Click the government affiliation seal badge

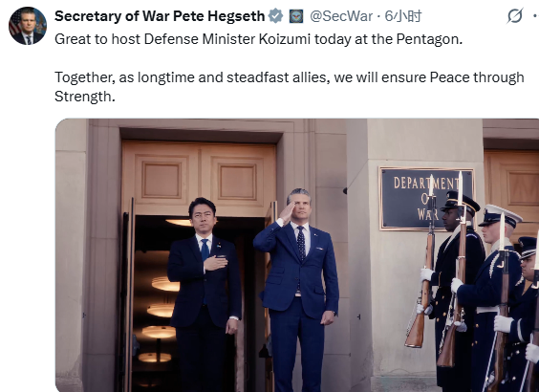pyautogui.click(x=296, y=16)
